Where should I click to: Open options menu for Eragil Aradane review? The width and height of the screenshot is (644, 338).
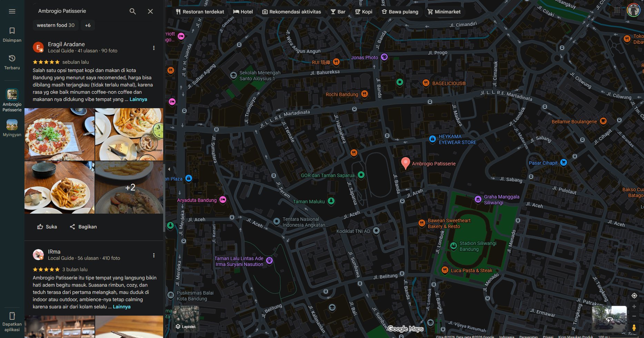[154, 48]
